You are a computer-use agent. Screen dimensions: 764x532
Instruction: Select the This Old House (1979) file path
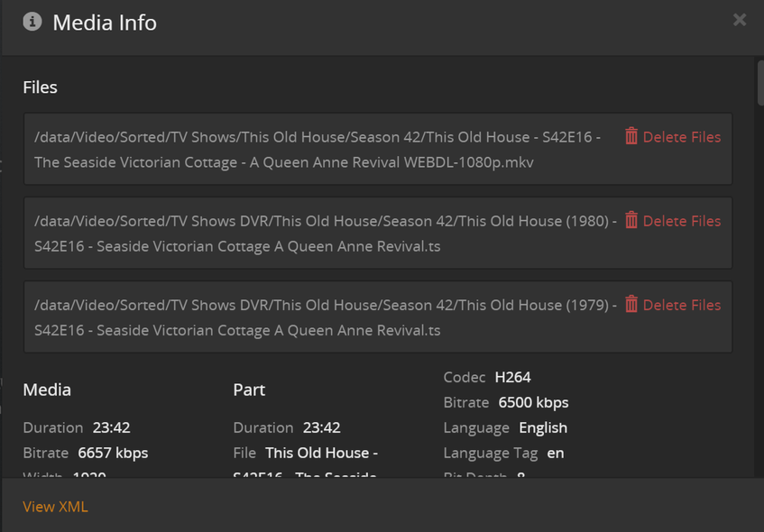pyautogui.click(x=326, y=316)
